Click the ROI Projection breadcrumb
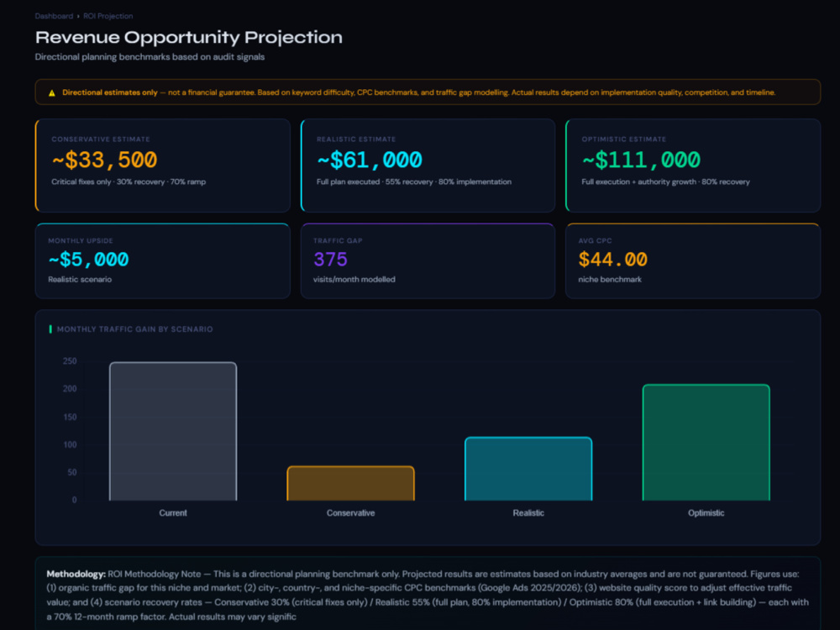Screen dimensions: 840x630 (108, 16)
